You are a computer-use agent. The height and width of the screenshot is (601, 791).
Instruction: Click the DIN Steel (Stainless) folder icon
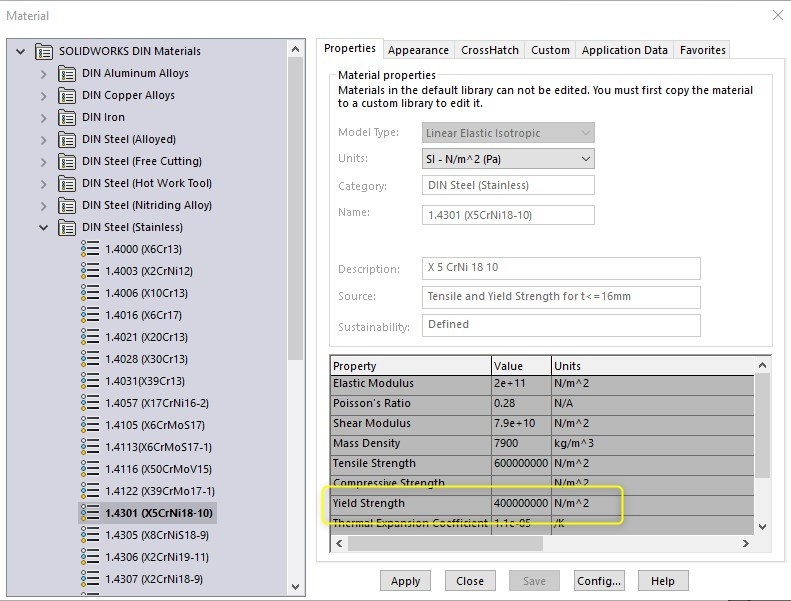coord(67,228)
